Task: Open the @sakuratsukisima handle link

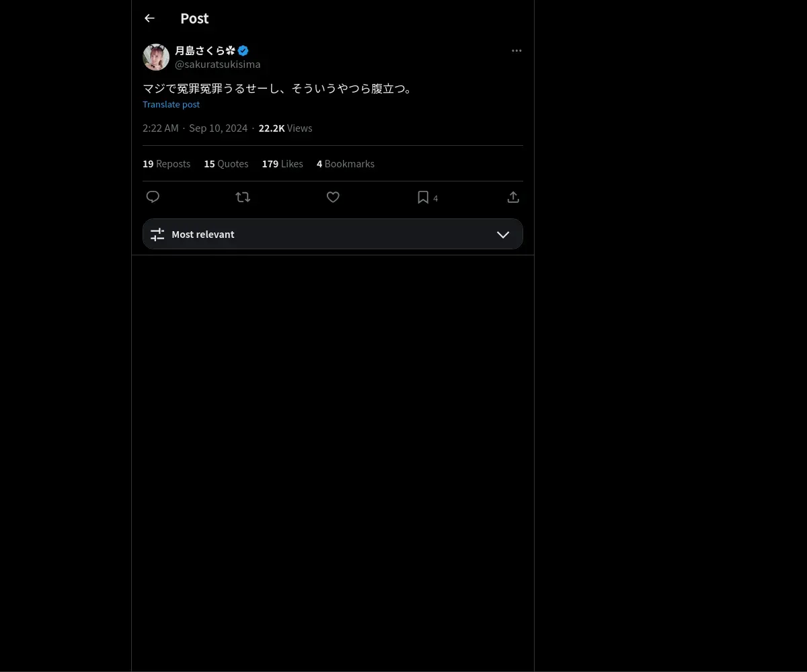Action: point(217,65)
